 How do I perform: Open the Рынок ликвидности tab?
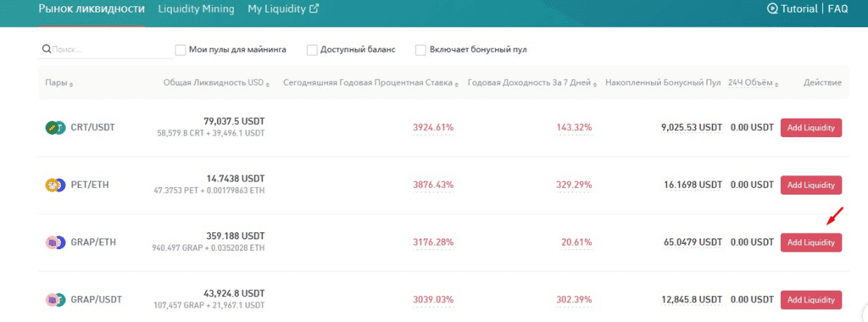click(92, 8)
